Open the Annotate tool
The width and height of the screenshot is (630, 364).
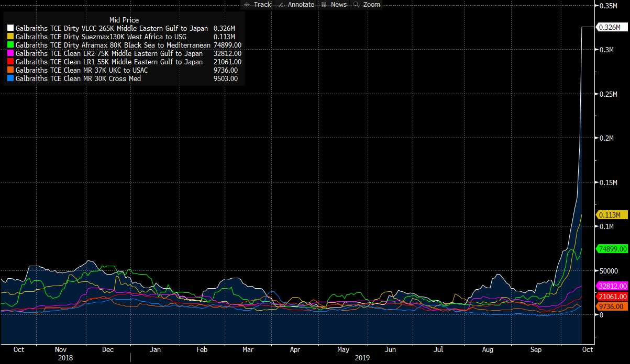point(295,4)
